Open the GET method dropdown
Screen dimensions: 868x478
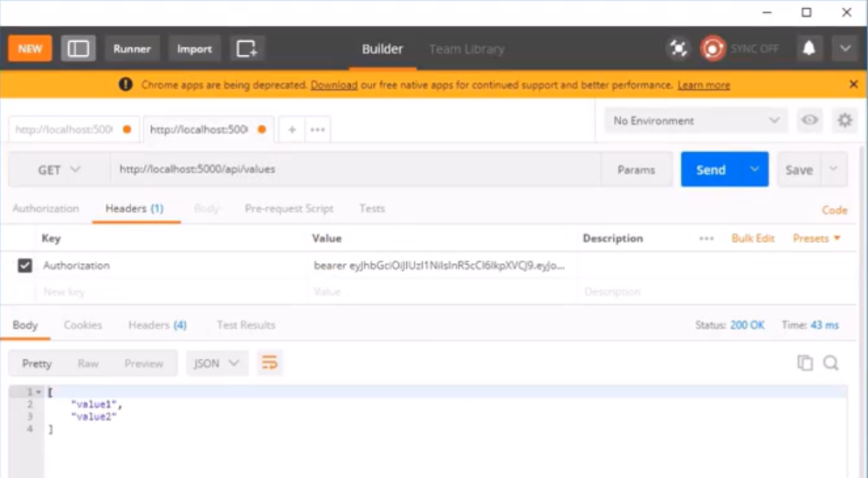click(59, 170)
